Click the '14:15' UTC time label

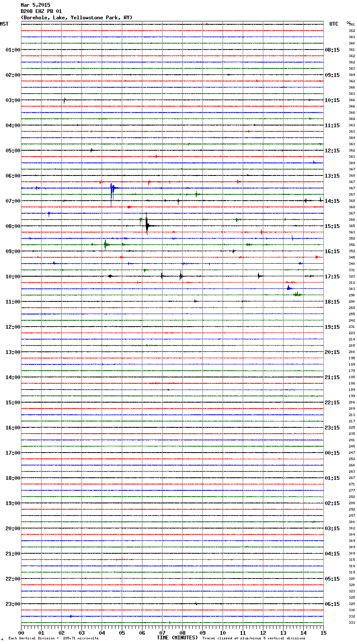pos(332,201)
